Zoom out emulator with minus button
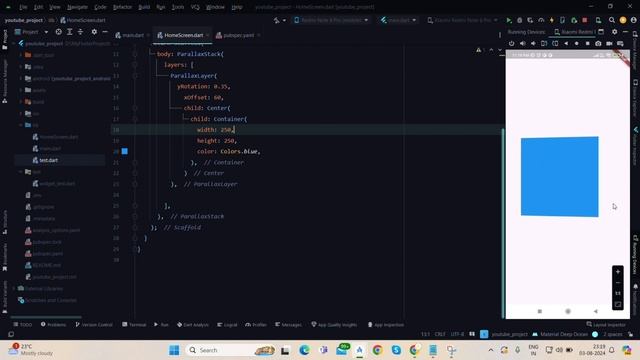The height and width of the screenshot is (360, 640). pyautogui.click(x=618, y=282)
